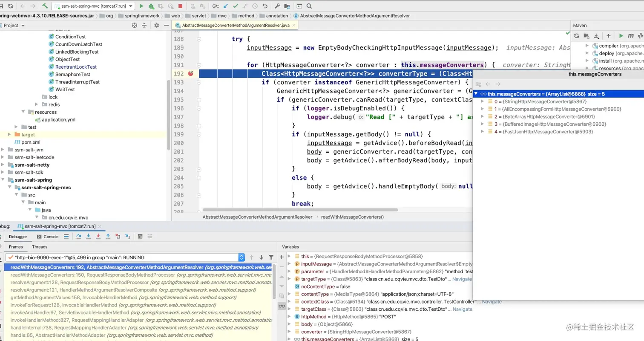Expand the target folder in Project tree
The height and width of the screenshot is (341, 644).
click(9, 135)
